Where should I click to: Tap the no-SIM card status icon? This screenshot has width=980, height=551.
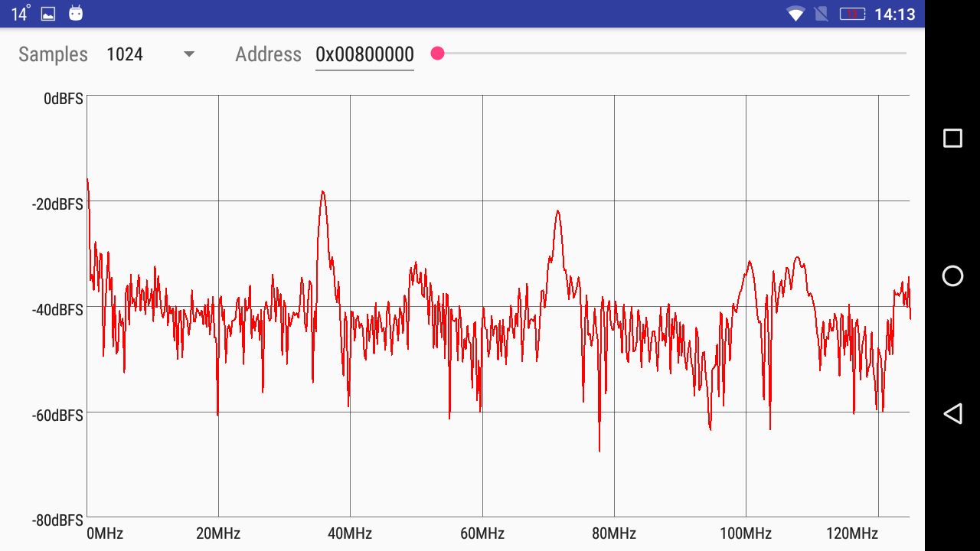click(821, 14)
